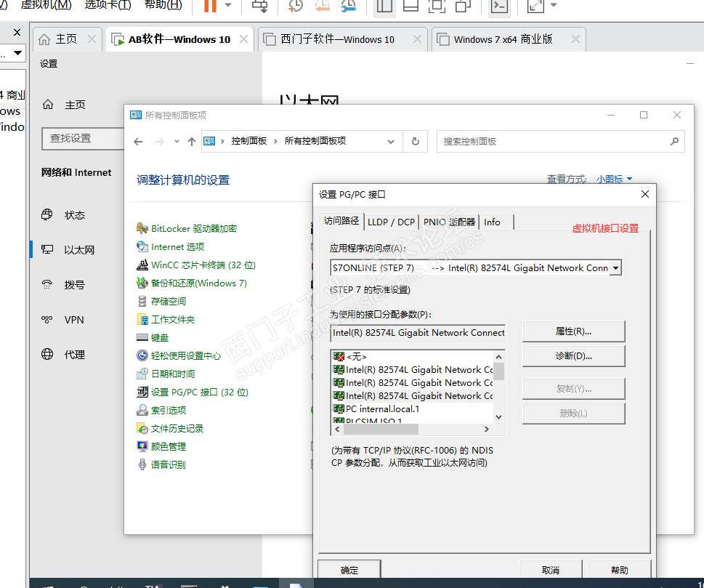This screenshot has height=588, width=704.
Task: Click 取消 in PG/PC dialog
Action: (551, 570)
